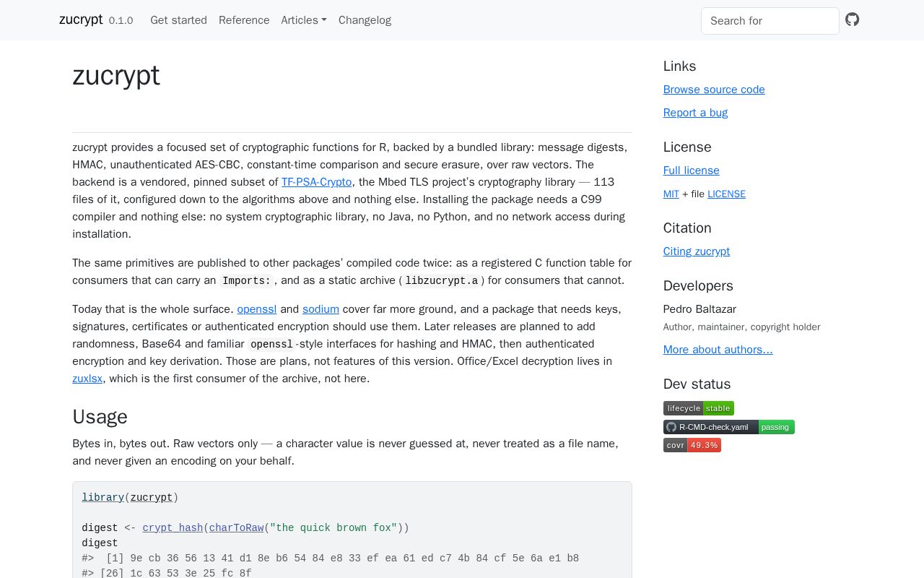
Task: Visit the openssl package link
Action: (257, 309)
